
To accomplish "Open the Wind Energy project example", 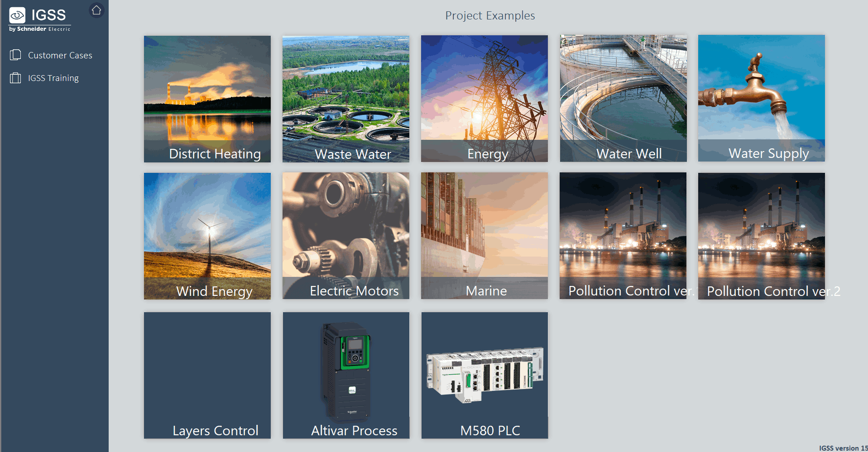I will (207, 236).
